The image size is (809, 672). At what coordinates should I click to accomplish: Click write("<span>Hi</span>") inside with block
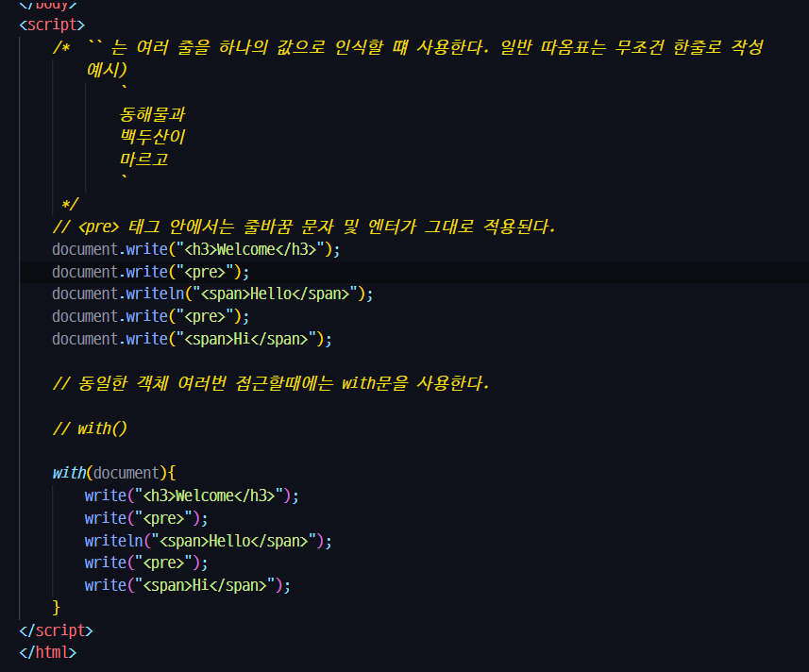[188, 585]
